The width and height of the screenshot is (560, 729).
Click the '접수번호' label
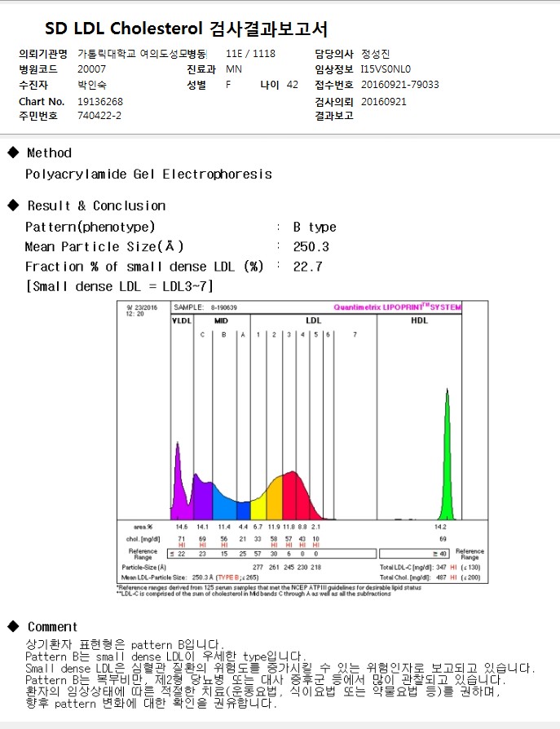point(333,85)
